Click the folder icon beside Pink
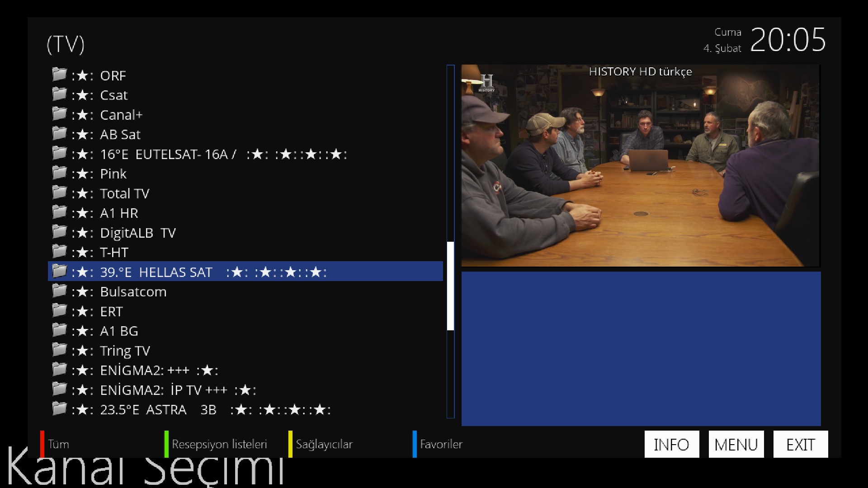This screenshot has width=868, height=488. point(59,173)
